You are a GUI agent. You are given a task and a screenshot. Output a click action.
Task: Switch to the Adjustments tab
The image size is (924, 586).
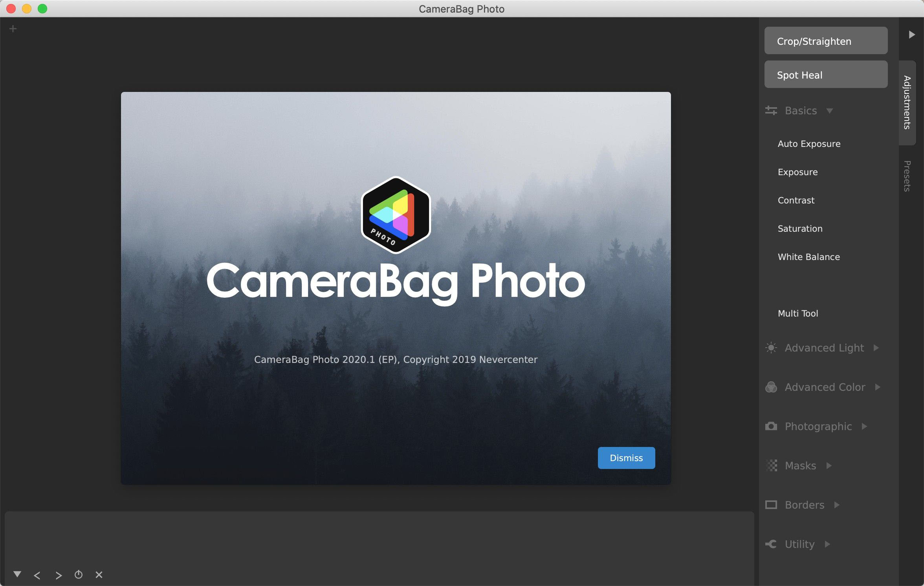[x=907, y=103]
